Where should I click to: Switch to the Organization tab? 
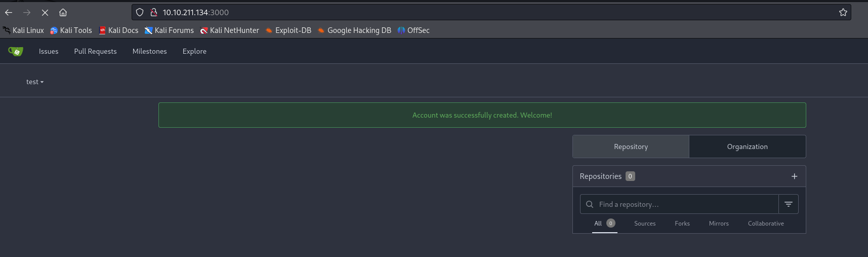pos(747,146)
